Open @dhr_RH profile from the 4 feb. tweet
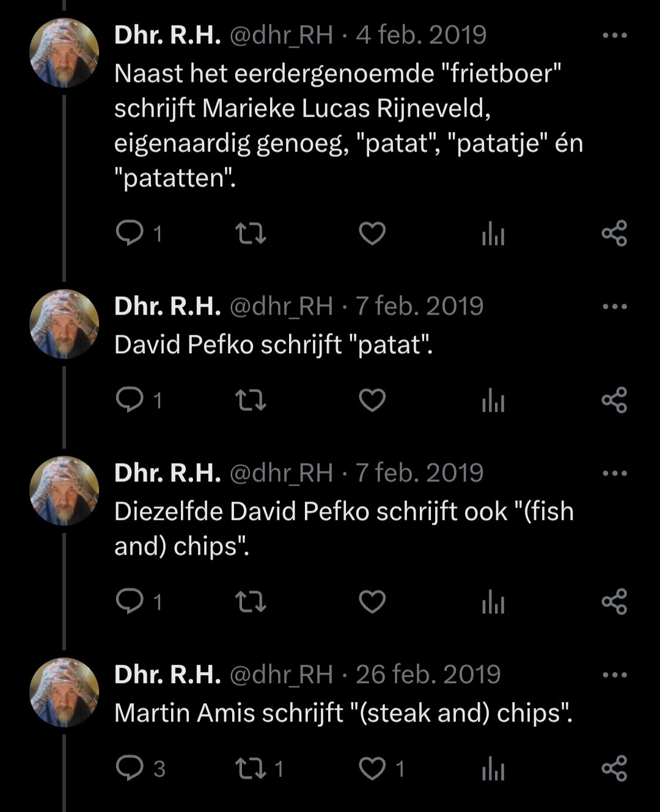Screen dimensions: 660x812 pos(280,35)
